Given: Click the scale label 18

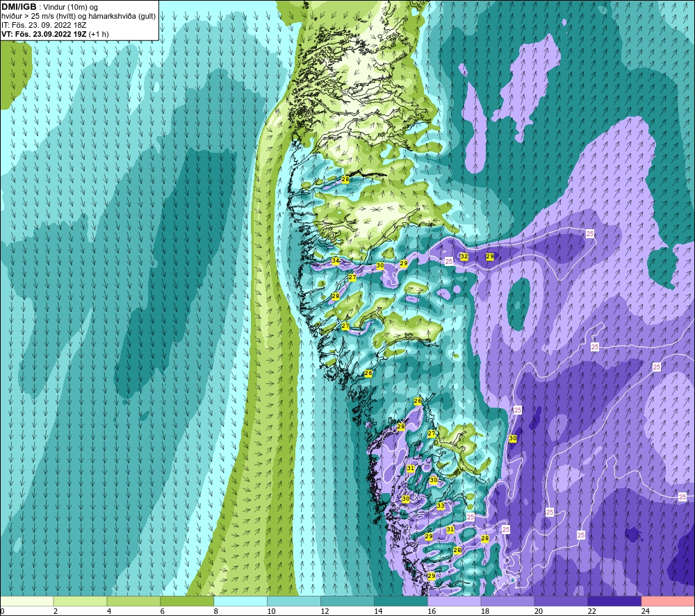Looking at the screenshot, I should [485, 611].
